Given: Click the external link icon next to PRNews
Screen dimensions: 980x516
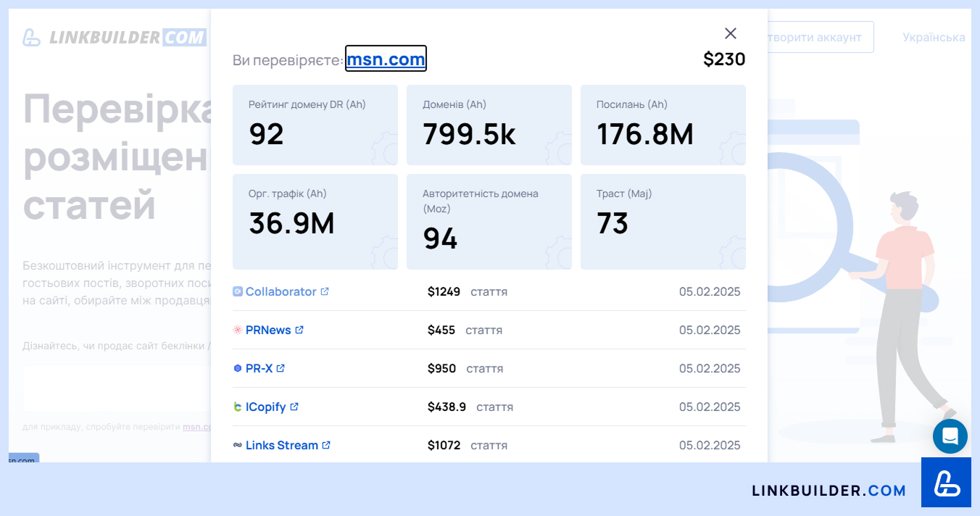Looking at the screenshot, I should point(299,330).
